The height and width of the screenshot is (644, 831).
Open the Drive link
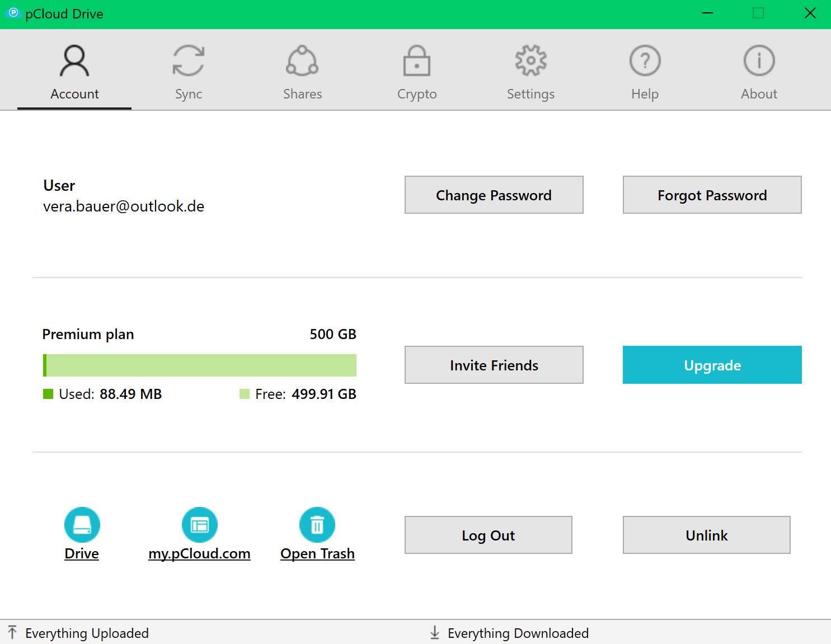(82, 553)
